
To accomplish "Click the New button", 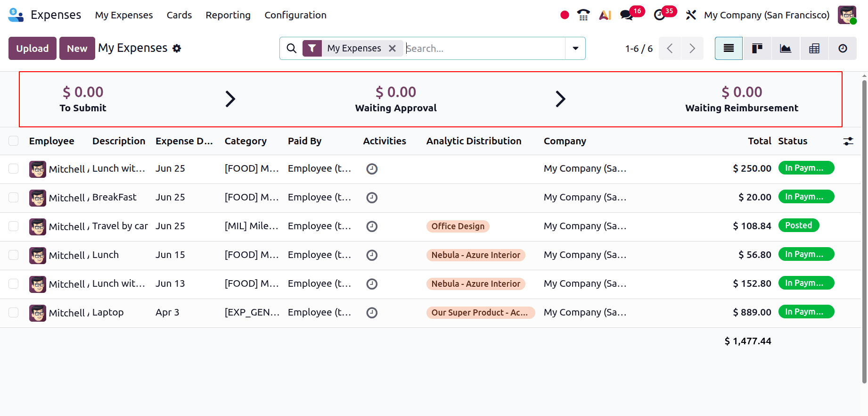I will [x=77, y=48].
